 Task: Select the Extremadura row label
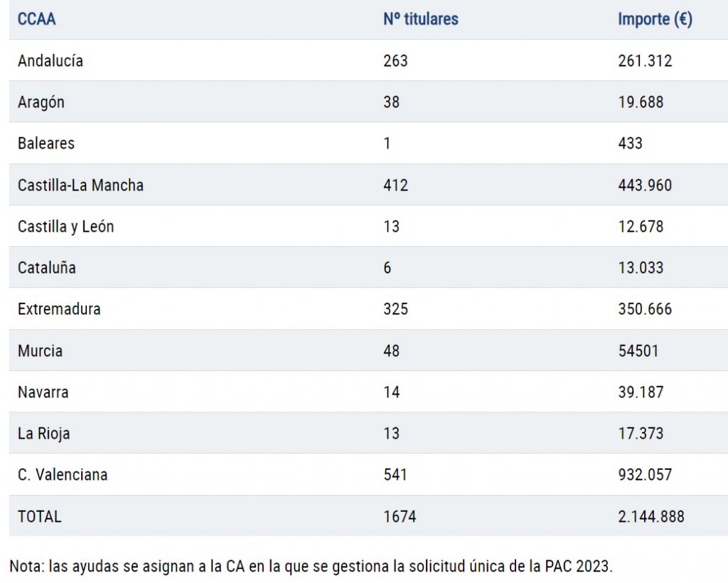click(59, 309)
